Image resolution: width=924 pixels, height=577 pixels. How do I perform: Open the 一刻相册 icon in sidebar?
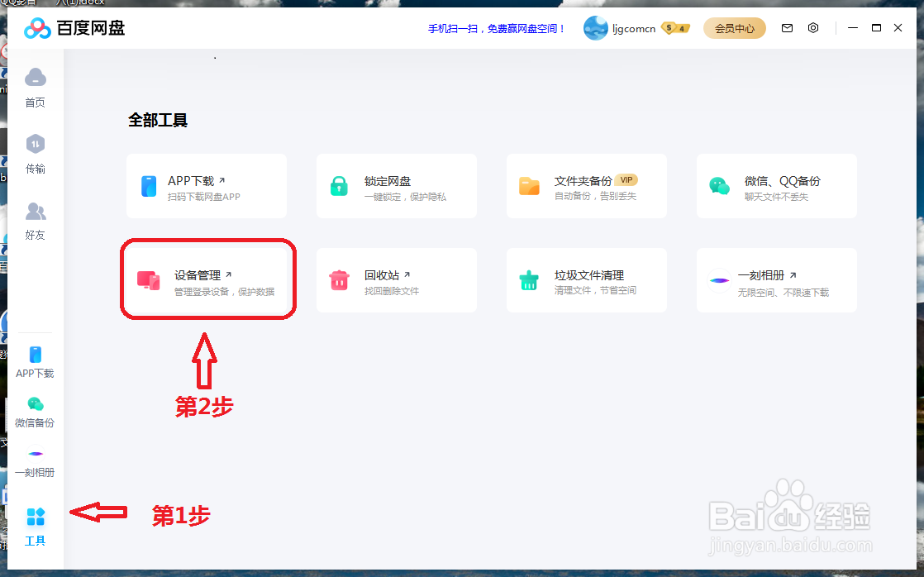coord(36,454)
